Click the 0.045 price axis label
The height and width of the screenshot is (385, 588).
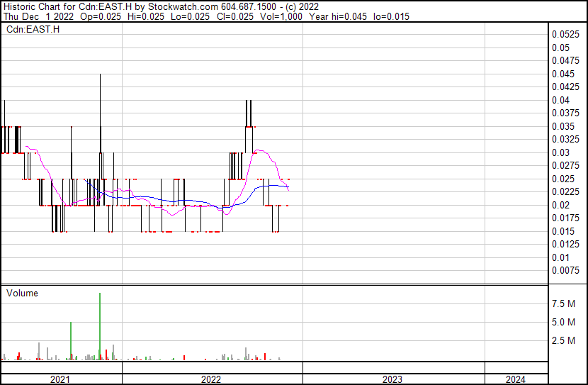(x=563, y=74)
